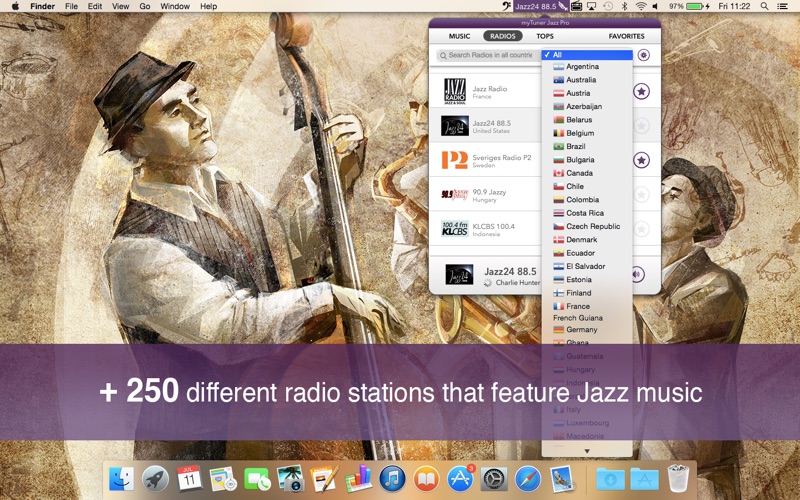Choose Azerbaijan in the country list
The image size is (800, 500).
(x=587, y=106)
